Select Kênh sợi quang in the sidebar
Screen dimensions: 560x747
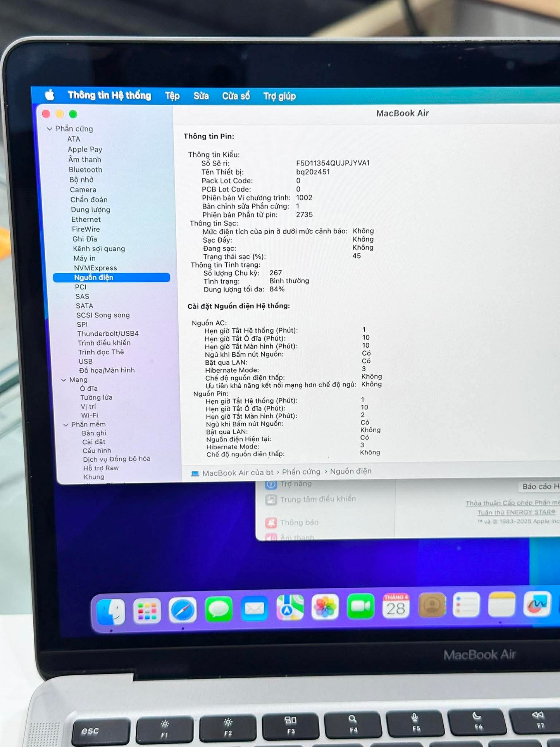tap(99, 248)
